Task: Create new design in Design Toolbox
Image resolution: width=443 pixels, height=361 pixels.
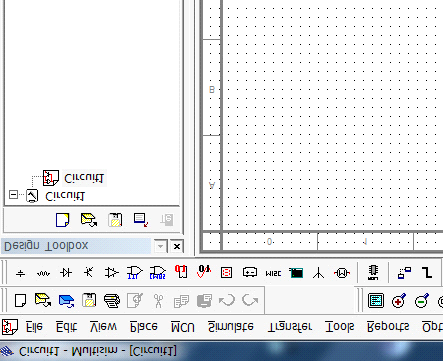Action: tap(62, 220)
